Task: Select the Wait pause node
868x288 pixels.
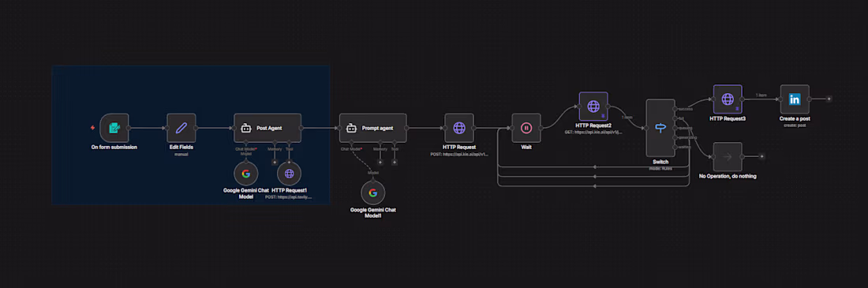Action: (526, 128)
